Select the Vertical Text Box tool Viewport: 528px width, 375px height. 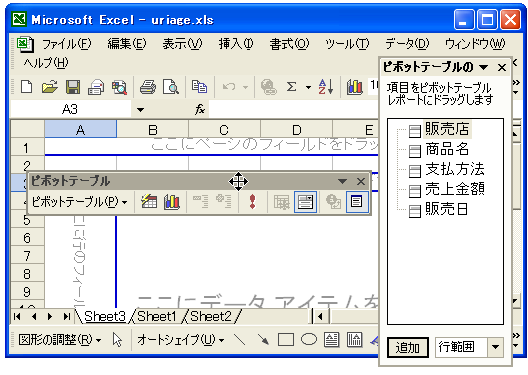pos(355,340)
